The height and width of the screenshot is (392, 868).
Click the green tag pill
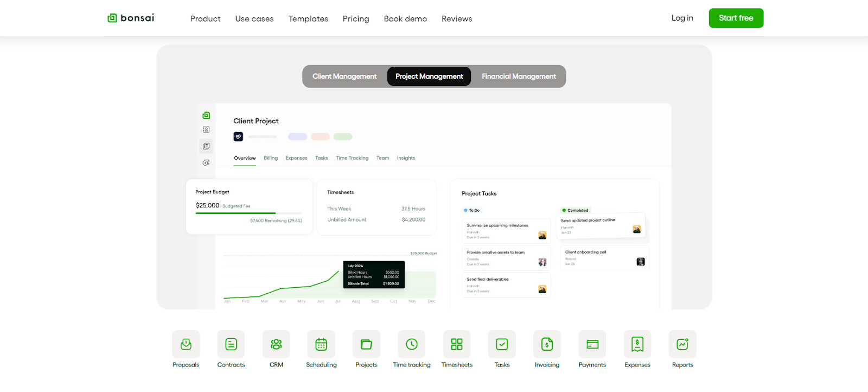coord(343,137)
